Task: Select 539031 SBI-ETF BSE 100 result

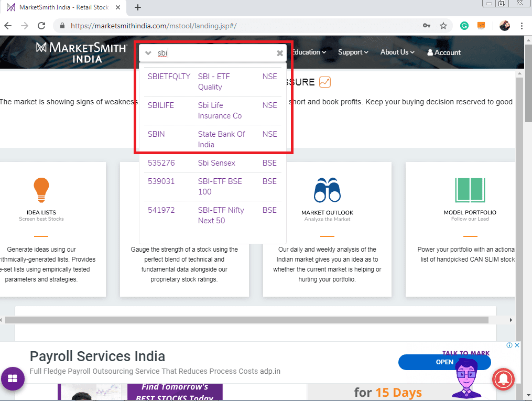Action: (213, 187)
